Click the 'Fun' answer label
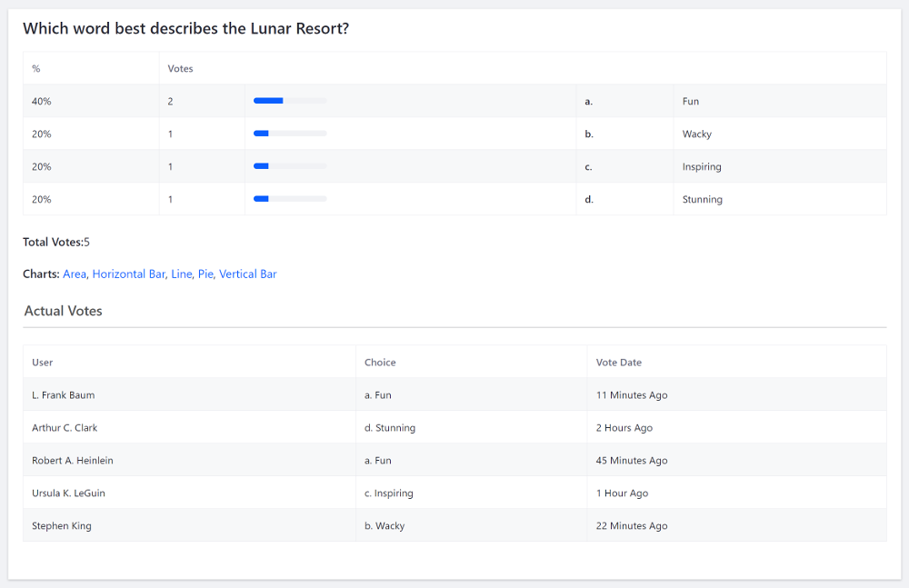 click(x=691, y=101)
